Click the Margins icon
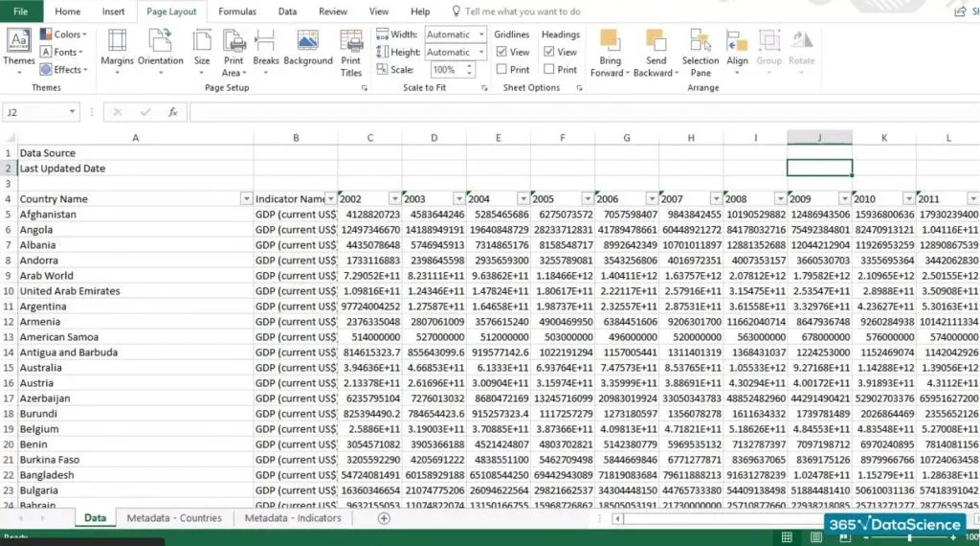The height and width of the screenshot is (546, 980). point(118,43)
